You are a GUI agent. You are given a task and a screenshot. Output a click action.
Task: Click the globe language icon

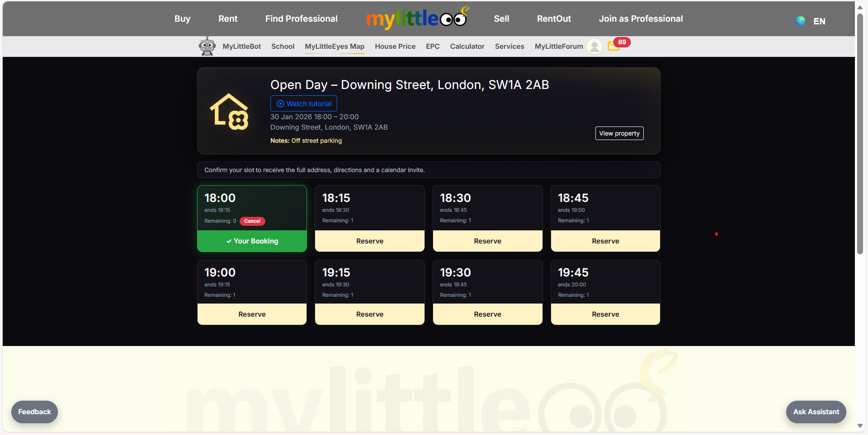pyautogui.click(x=800, y=21)
